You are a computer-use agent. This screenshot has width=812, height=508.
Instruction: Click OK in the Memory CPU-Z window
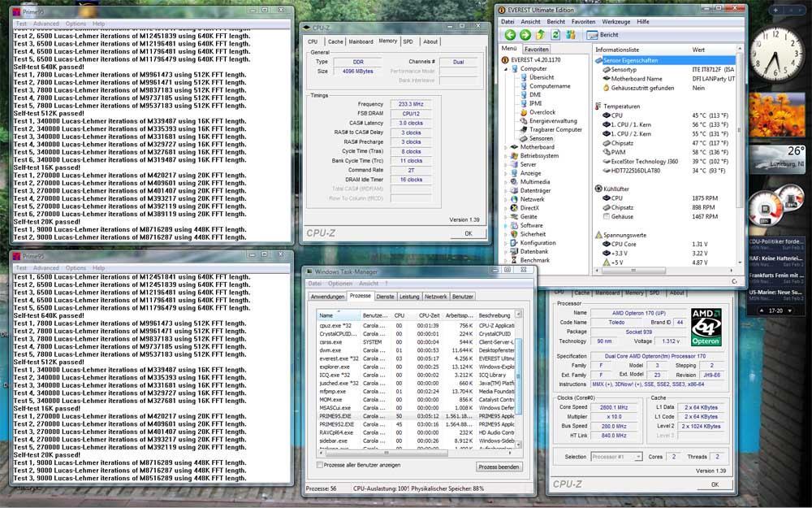(469, 233)
